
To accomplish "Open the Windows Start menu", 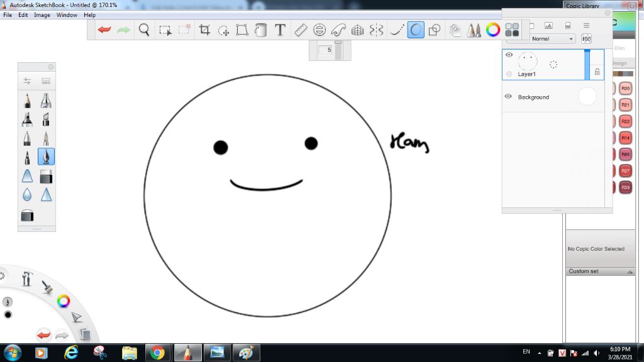I will (x=13, y=353).
